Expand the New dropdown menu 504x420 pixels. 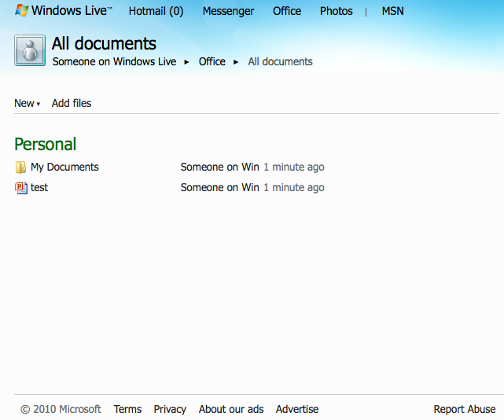tap(27, 103)
